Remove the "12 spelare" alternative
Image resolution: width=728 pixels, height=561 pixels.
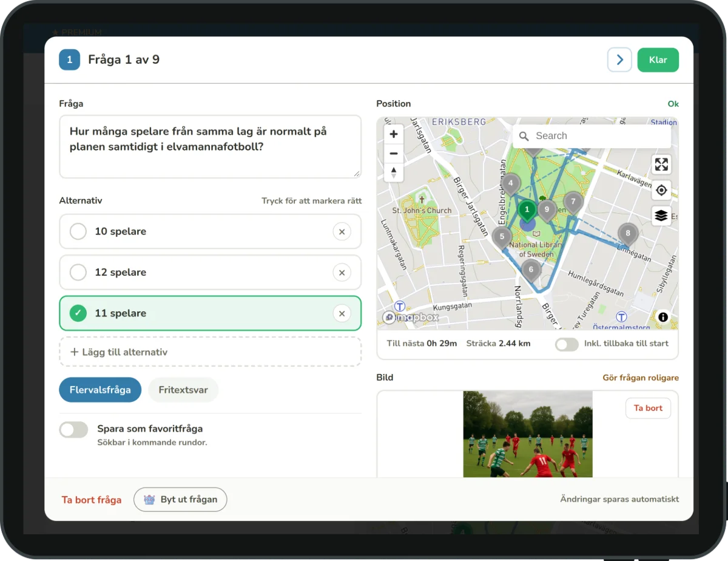pyautogui.click(x=342, y=273)
